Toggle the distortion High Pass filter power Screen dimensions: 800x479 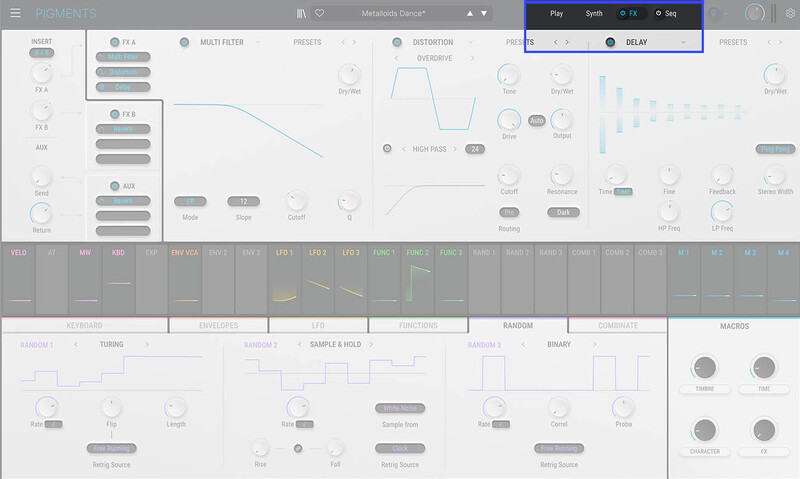(x=387, y=148)
